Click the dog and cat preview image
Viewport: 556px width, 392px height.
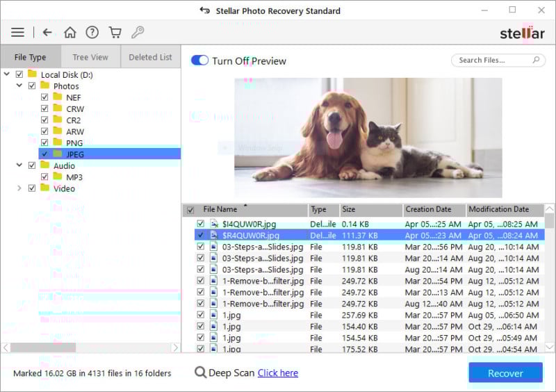pyautogui.click(x=368, y=138)
